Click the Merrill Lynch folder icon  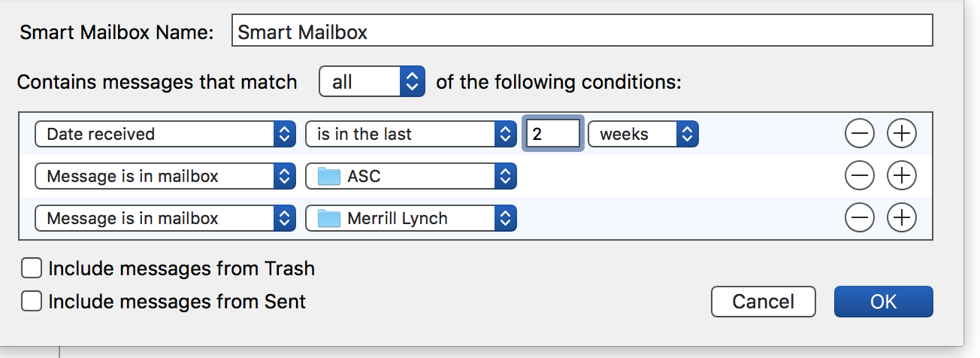pyautogui.click(x=329, y=219)
